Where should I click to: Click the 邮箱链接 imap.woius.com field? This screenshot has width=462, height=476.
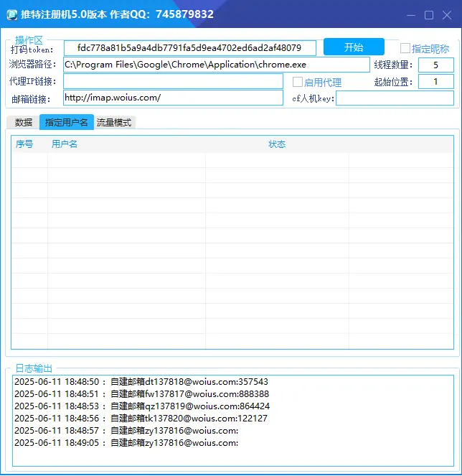tap(173, 98)
